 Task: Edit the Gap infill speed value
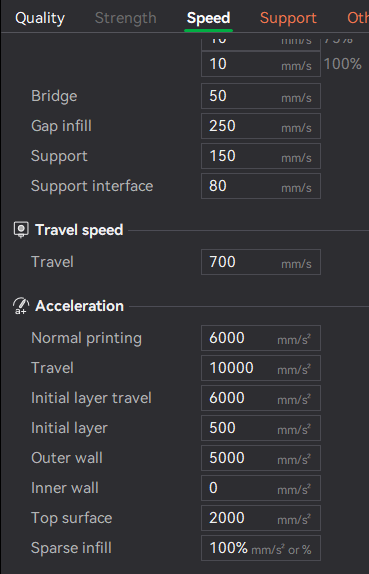(261, 126)
